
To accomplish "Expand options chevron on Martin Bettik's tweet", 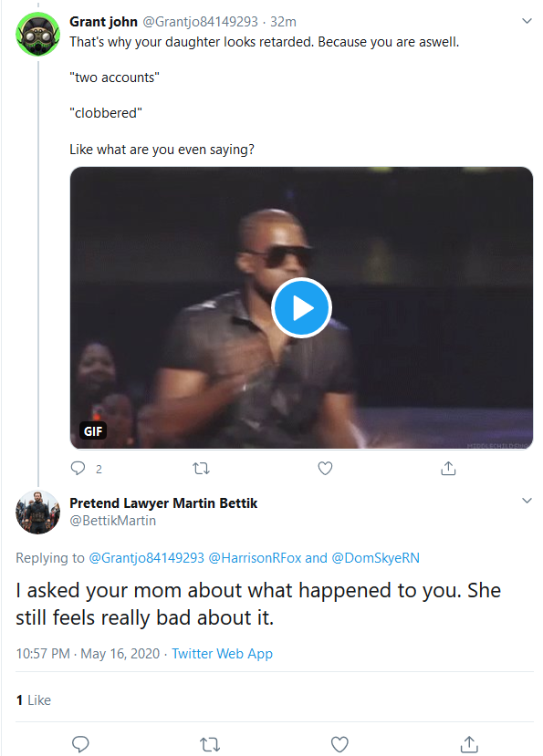I will click(527, 501).
